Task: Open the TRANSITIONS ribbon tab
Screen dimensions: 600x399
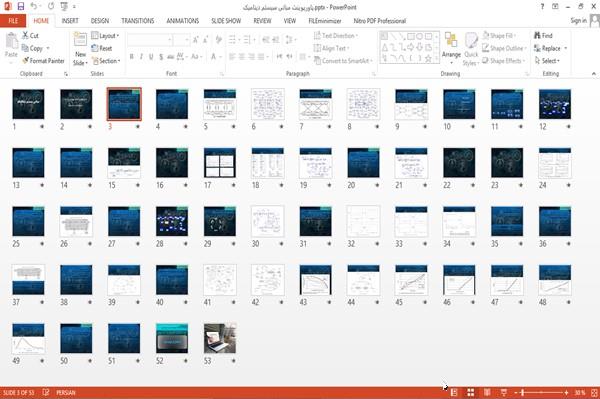Action: (138, 21)
